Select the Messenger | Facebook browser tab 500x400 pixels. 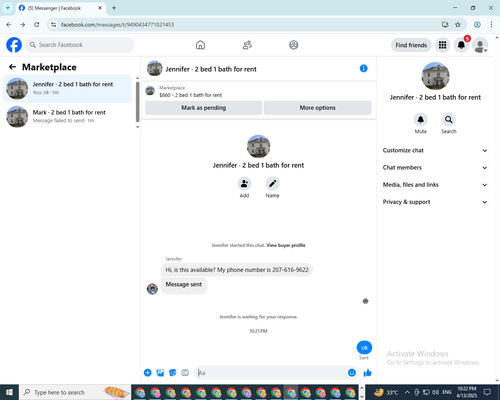pos(60,8)
